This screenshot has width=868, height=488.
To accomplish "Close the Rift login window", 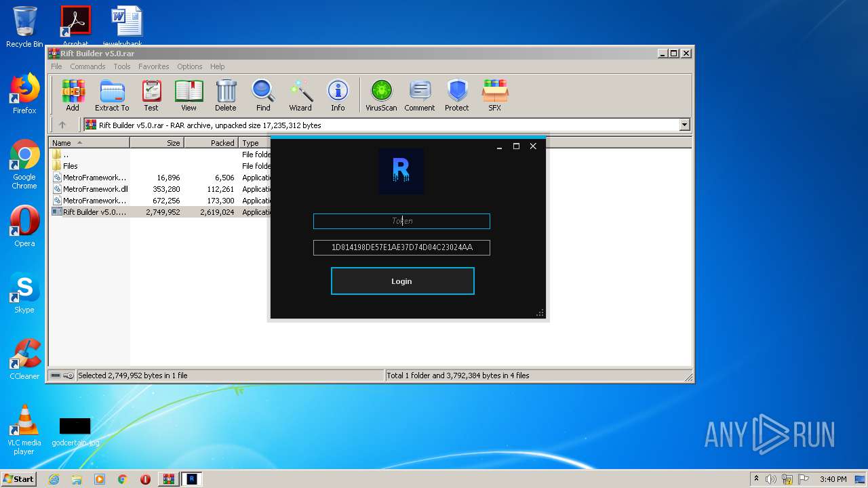I will 533,146.
